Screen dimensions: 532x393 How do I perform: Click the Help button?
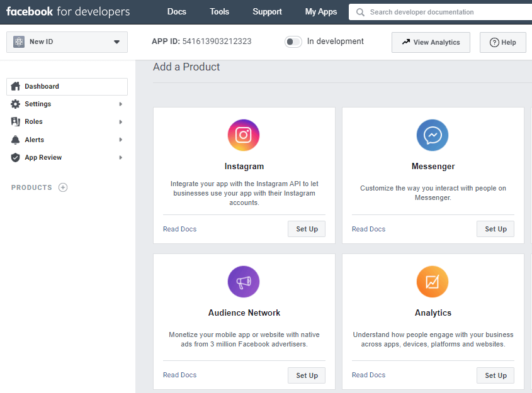coord(503,42)
